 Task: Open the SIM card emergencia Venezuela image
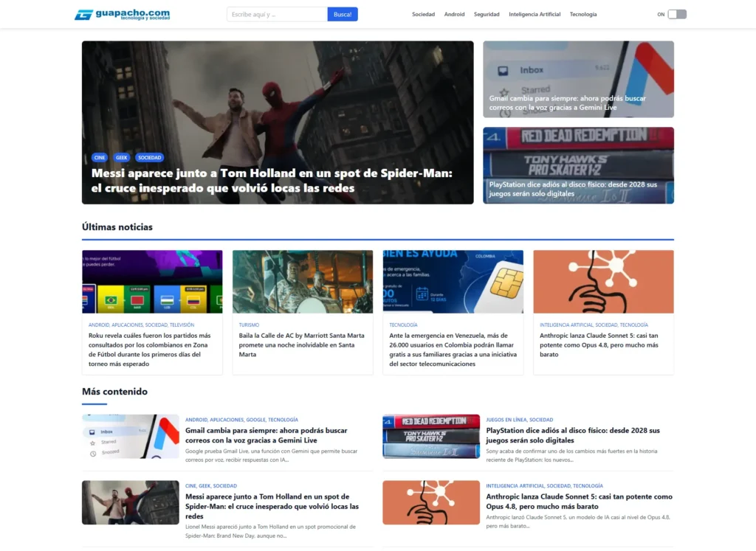tap(453, 282)
